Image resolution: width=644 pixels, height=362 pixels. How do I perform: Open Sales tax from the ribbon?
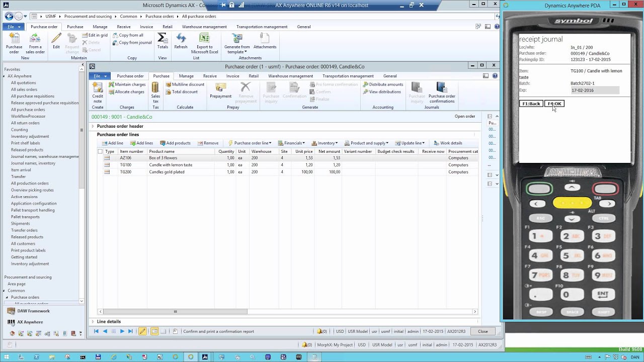tap(155, 92)
